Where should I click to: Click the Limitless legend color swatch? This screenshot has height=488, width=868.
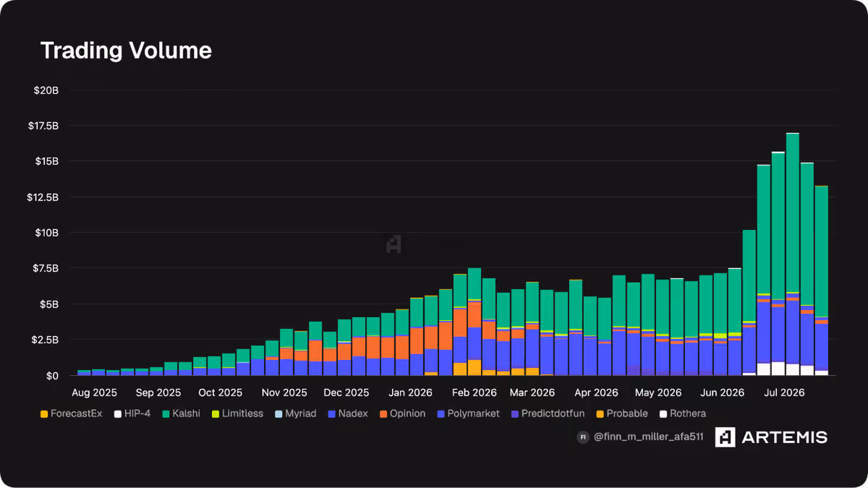(215, 414)
